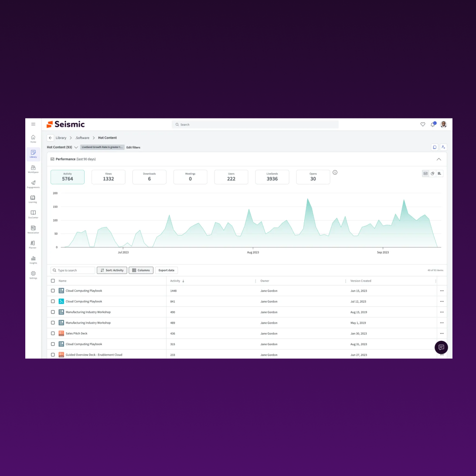Switch to pie chart view
The image size is (476, 476).
tap(432, 173)
